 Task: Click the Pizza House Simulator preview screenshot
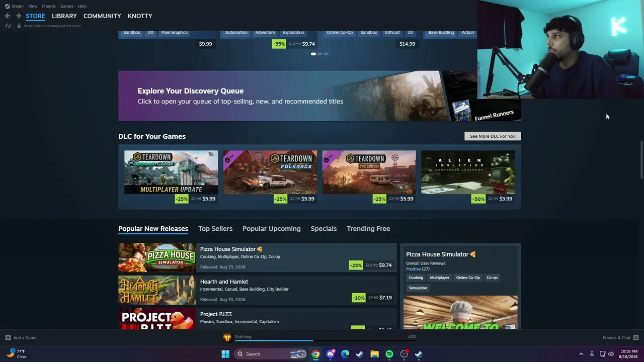460,312
